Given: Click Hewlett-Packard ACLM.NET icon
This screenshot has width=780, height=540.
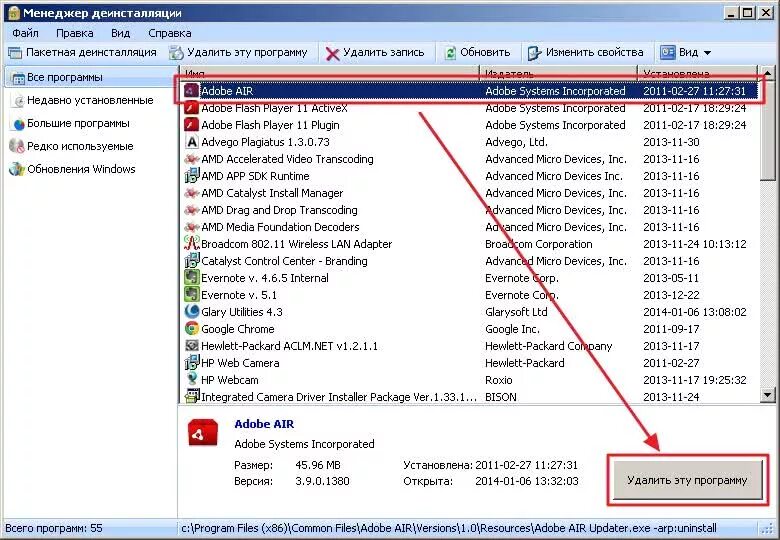Looking at the screenshot, I should click(192, 346).
